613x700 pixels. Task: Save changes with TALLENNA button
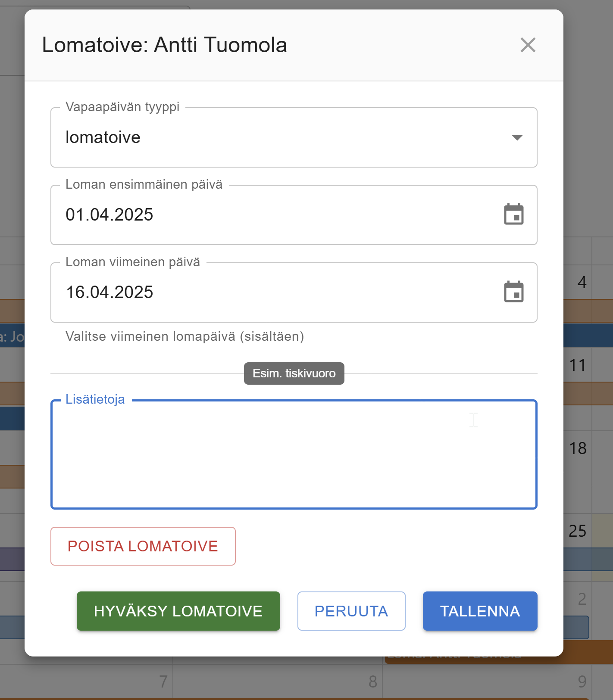(x=480, y=611)
